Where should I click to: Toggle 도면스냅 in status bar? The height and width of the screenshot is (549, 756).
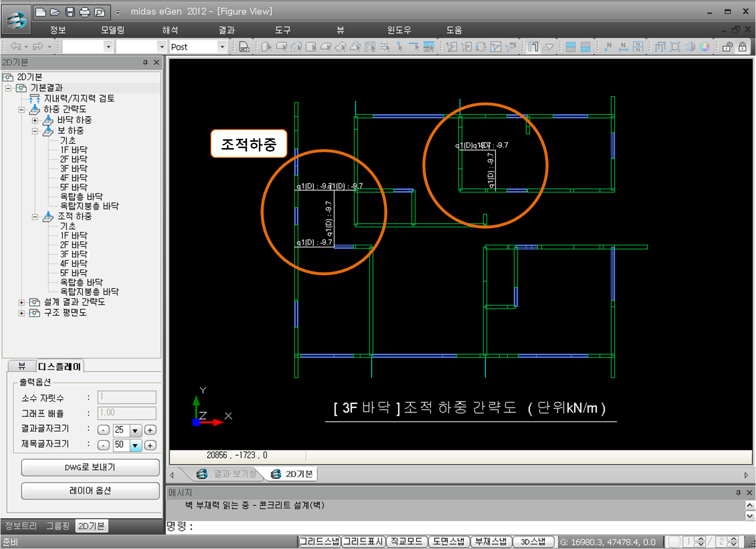[449, 542]
